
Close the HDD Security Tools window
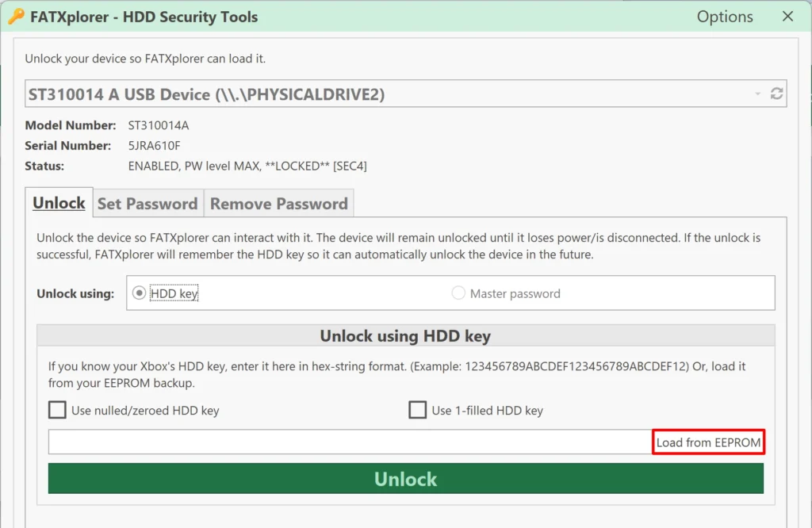click(x=787, y=16)
